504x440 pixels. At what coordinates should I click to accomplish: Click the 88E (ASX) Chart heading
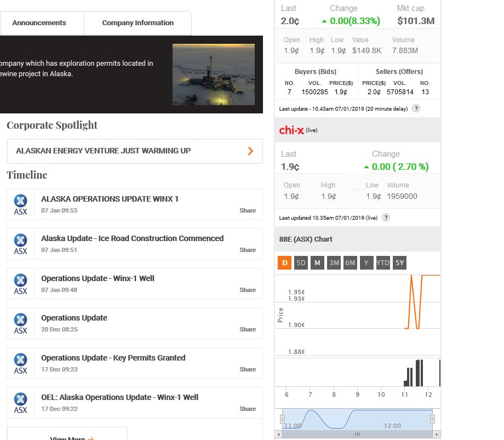coord(306,239)
